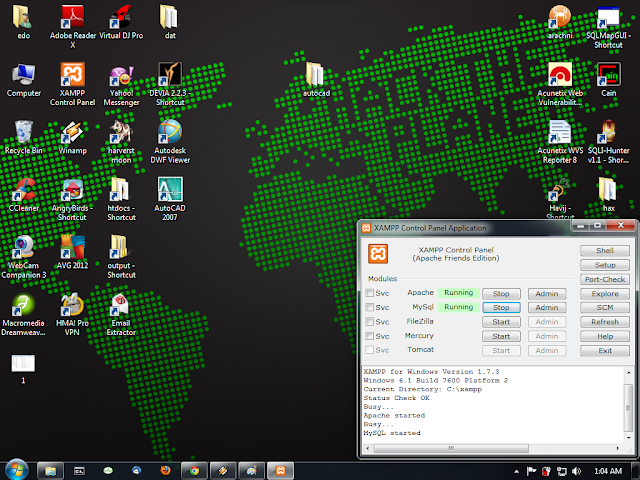Open Firefox from the taskbar
The width and height of the screenshot is (640, 480).
(x=165, y=471)
